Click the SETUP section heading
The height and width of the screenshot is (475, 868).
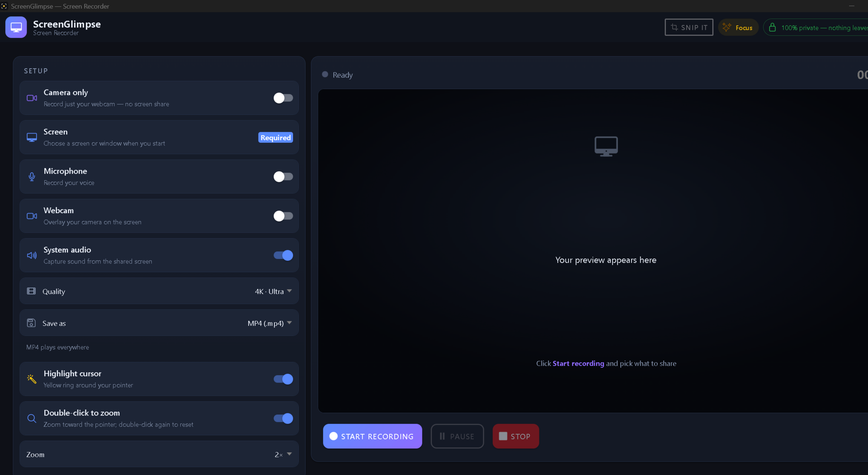(36, 71)
